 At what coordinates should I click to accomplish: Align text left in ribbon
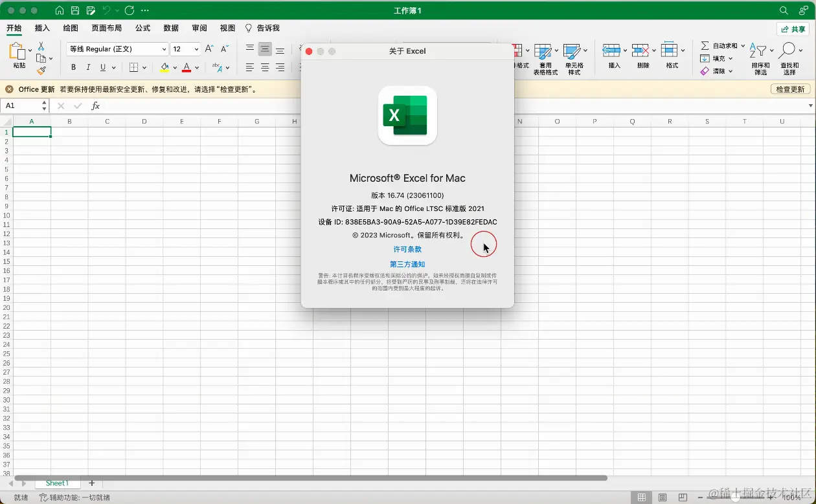point(250,67)
